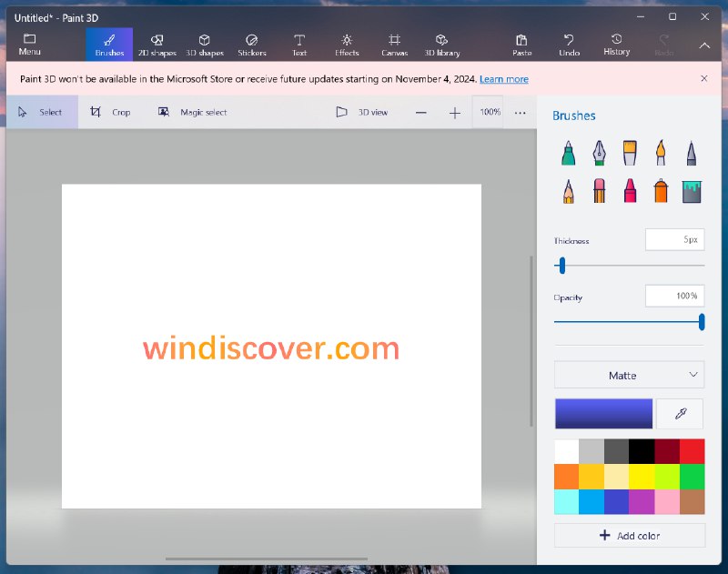
Task: Click the Thickness slider handle
Action: tap(562, 266)
